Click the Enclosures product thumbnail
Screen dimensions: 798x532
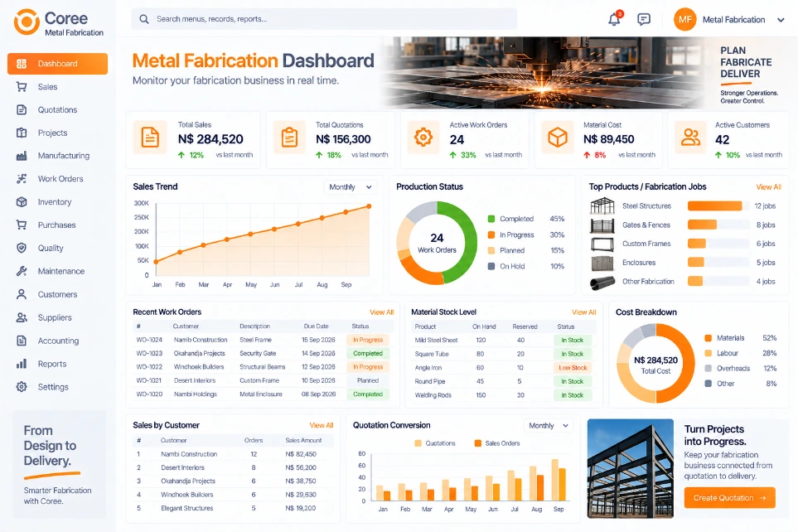(602, 263)
